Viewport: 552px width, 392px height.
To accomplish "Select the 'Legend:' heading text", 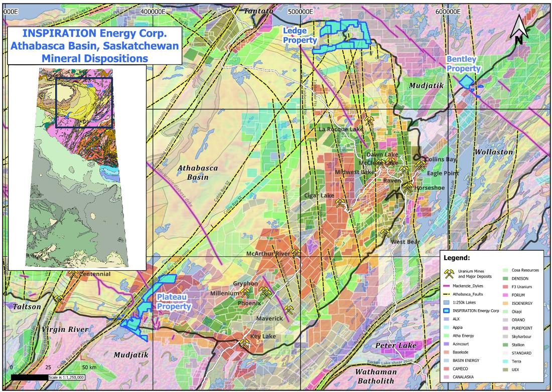I will click(457, 258).
